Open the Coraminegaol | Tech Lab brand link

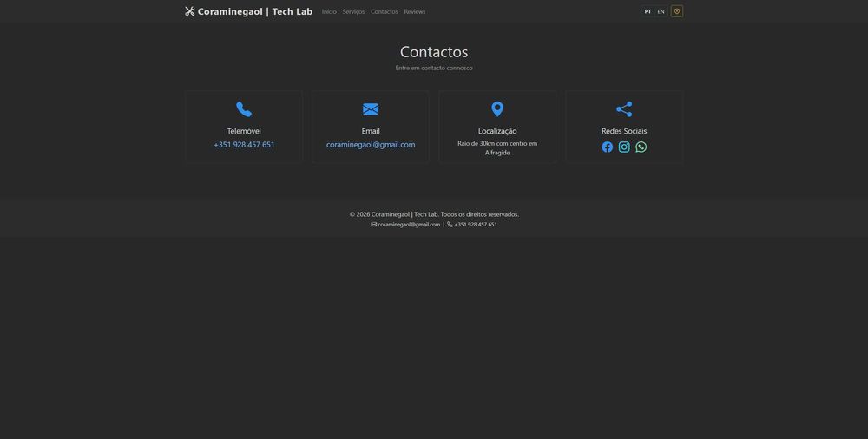(248, 11)
